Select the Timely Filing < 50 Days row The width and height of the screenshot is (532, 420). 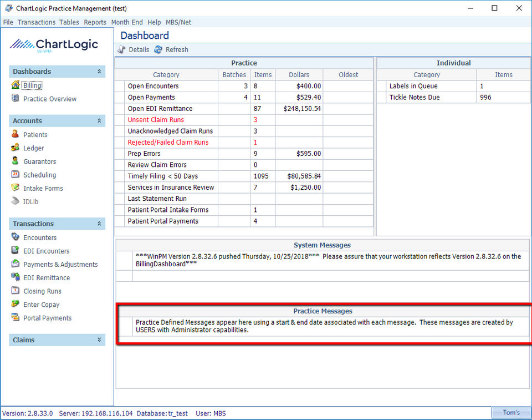point(244,176)
